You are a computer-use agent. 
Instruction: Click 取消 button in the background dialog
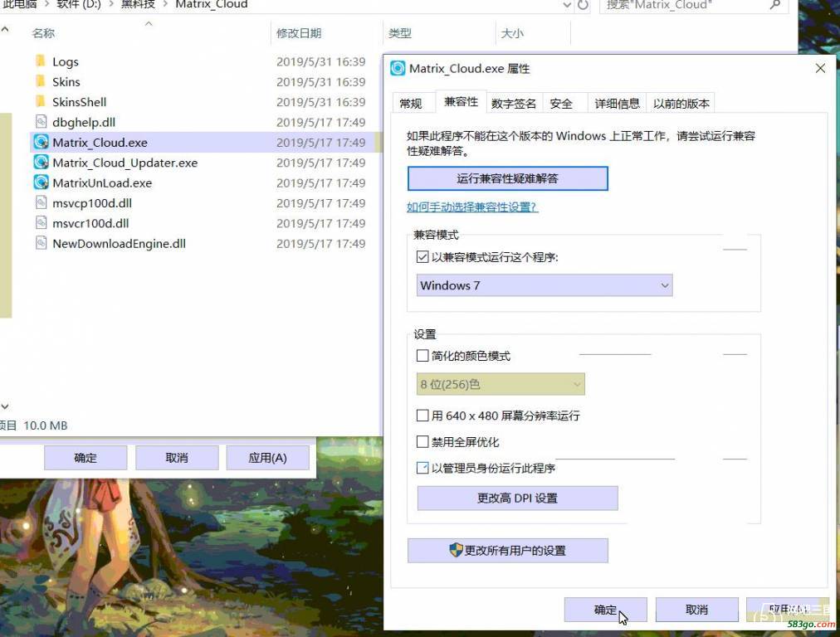pos(176,458)
